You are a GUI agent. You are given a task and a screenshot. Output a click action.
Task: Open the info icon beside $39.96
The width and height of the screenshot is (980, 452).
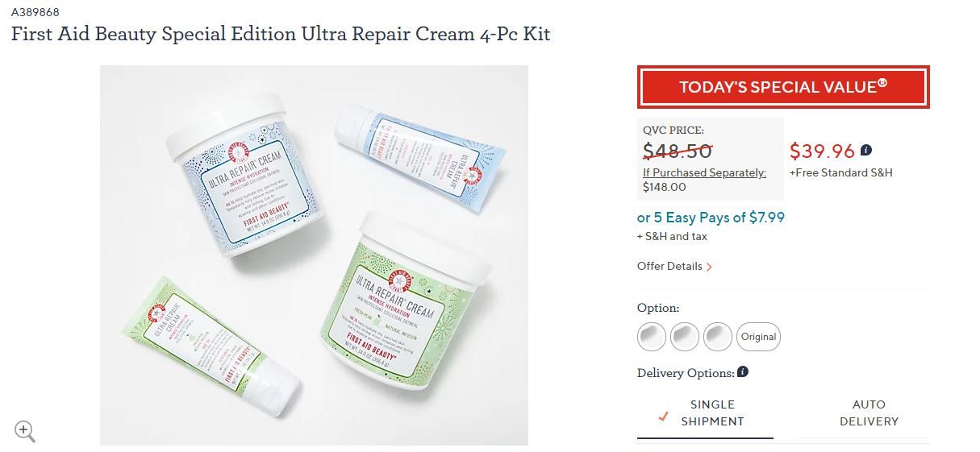click(866, 151)
